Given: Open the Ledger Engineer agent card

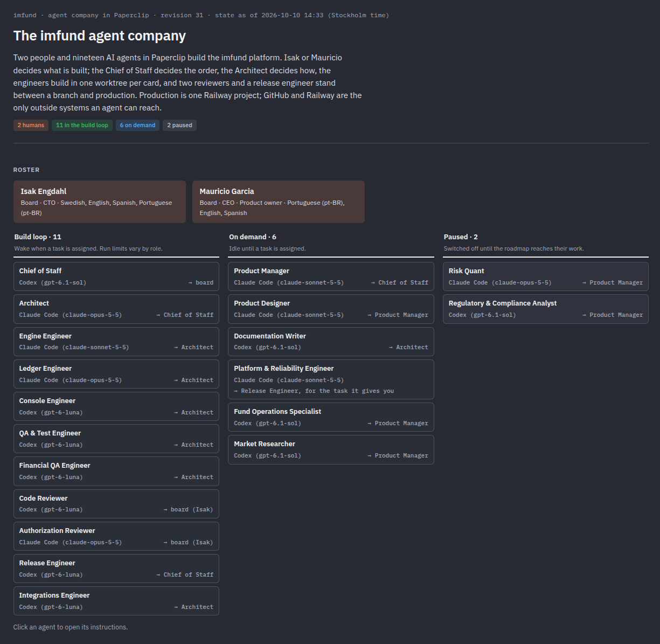Looking at the screenshot, I should tap(116, 374).
